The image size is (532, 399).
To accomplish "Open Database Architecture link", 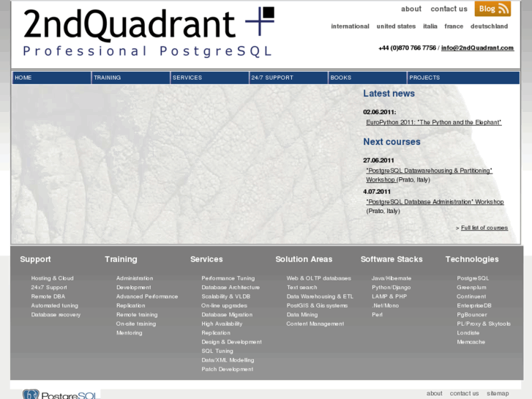I will tap(231, 287).
